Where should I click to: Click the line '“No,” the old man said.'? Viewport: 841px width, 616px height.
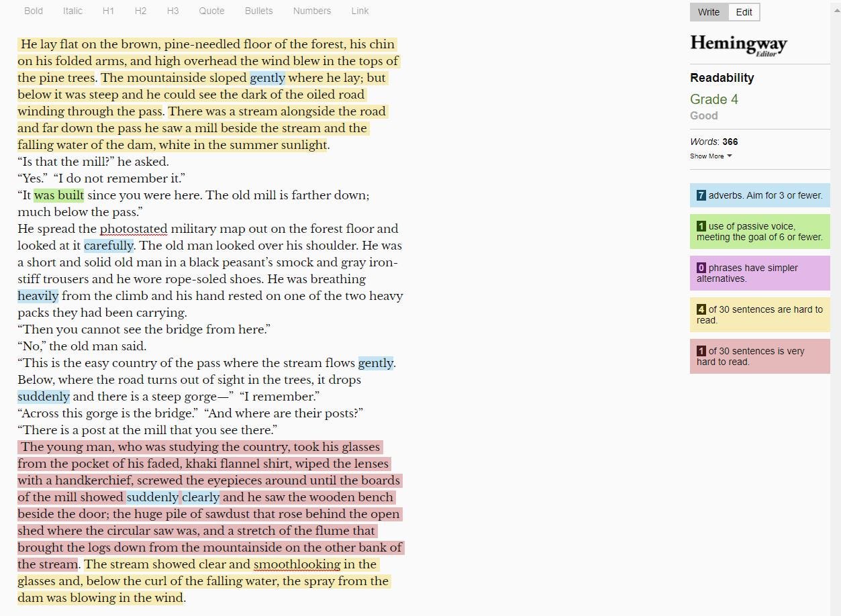(x=82, y=346)
